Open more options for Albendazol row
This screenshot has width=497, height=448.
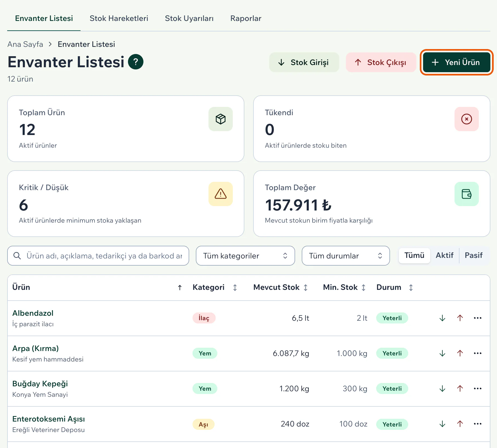[478, 318]
